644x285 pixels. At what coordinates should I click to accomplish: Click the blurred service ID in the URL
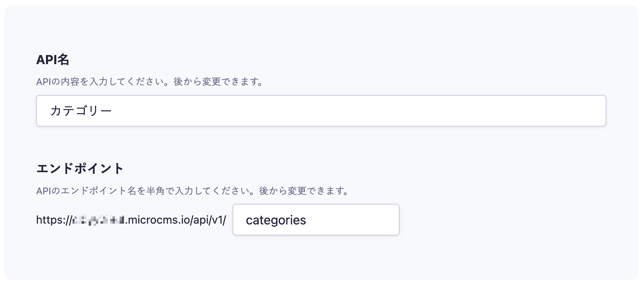point(97,220)
